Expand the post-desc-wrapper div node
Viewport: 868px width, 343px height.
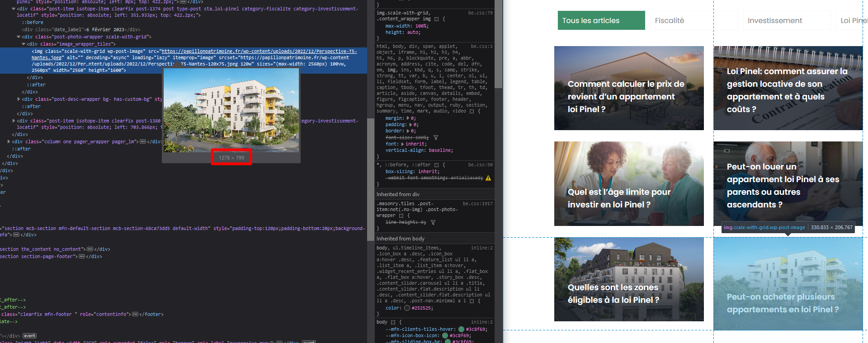[19, 99]
